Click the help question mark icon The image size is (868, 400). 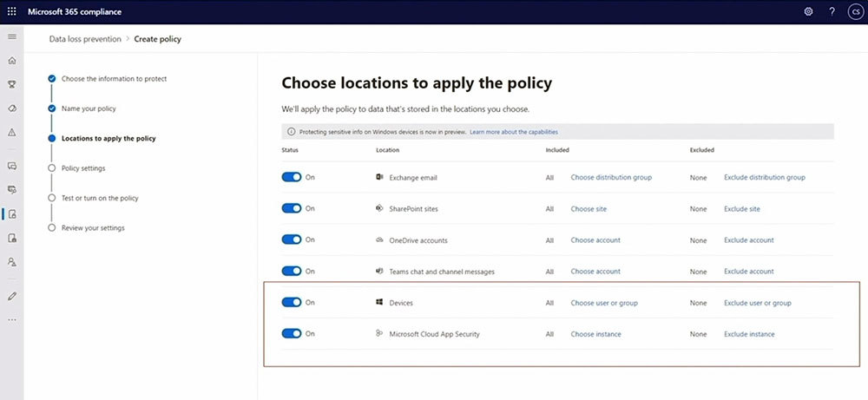[x=831, y=11]
